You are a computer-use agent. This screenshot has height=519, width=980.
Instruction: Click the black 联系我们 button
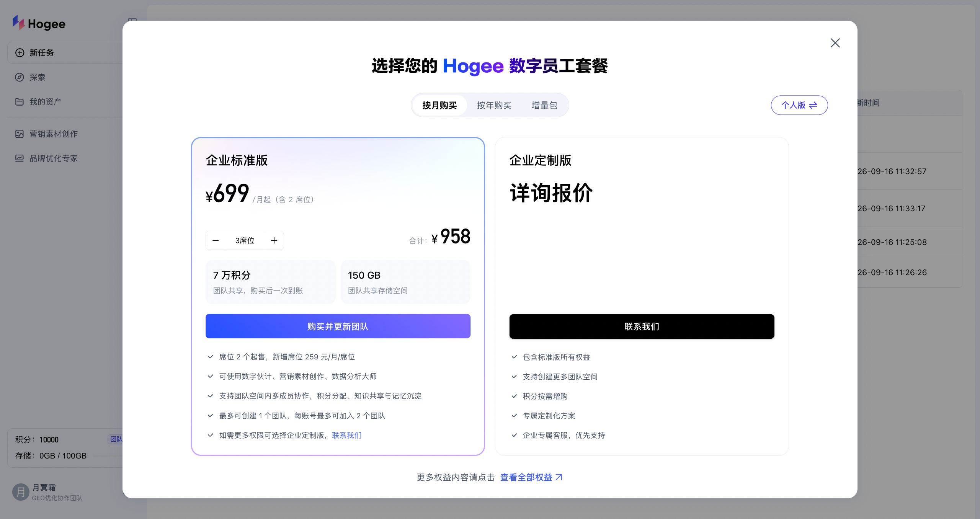click(642, 326)
